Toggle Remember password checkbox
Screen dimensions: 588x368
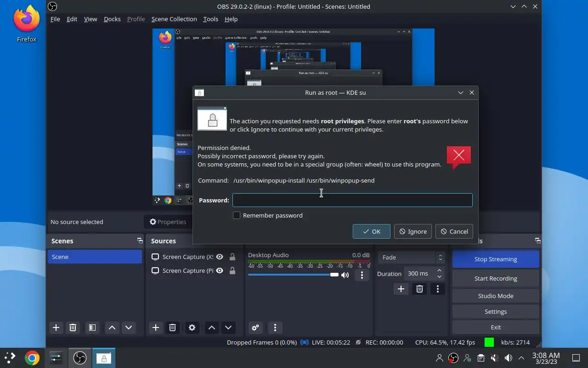point(237,215)
